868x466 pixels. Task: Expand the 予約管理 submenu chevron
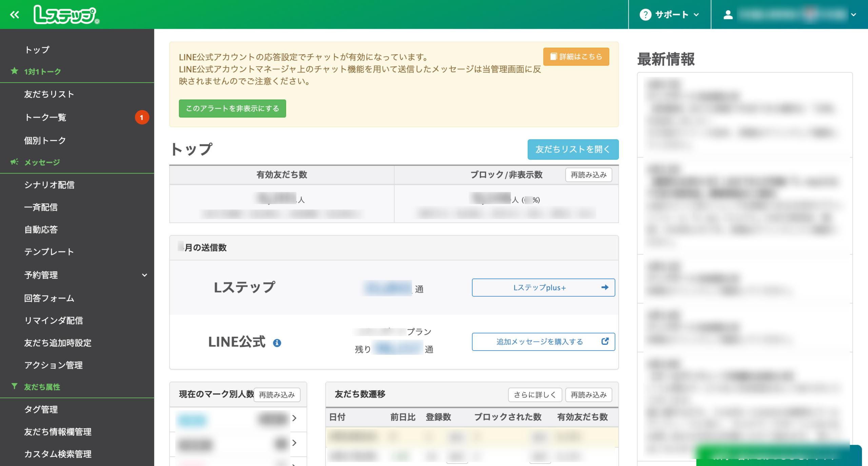[x=144, y=275]
